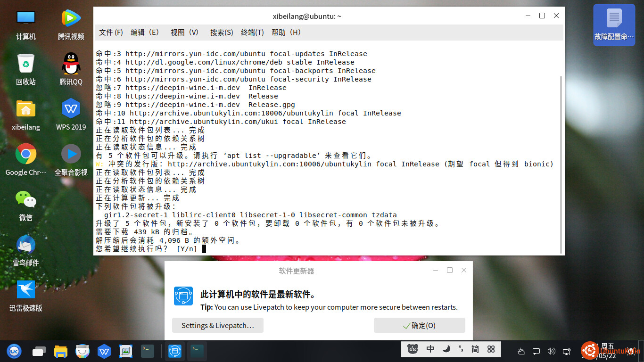Click the screenshot tool taskbar icon
644x362 pixels.
pos(126,351)
